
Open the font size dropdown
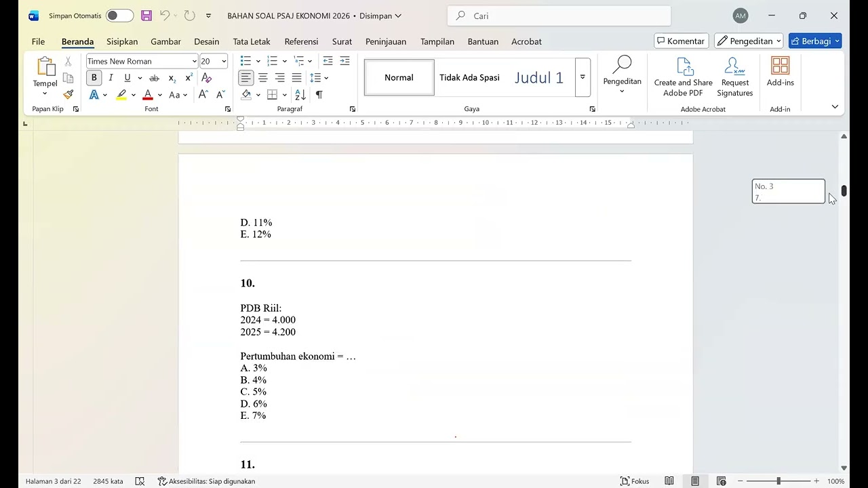click(x=224, y=61)
